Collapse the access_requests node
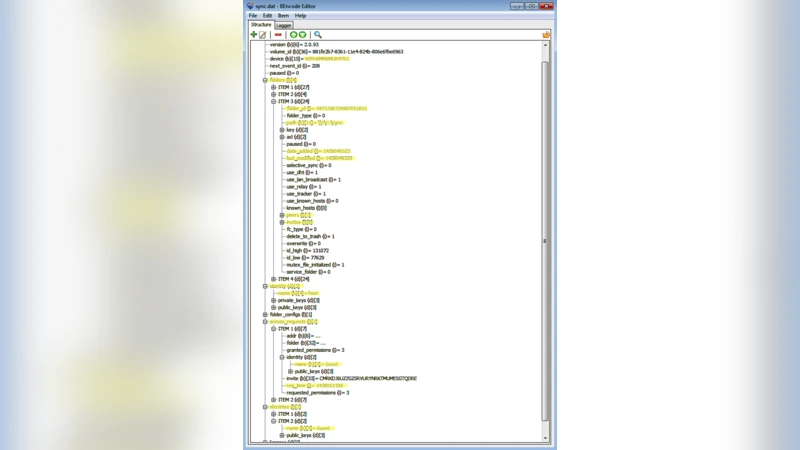Viewport: 800px width, 450px height. (265, 321)
